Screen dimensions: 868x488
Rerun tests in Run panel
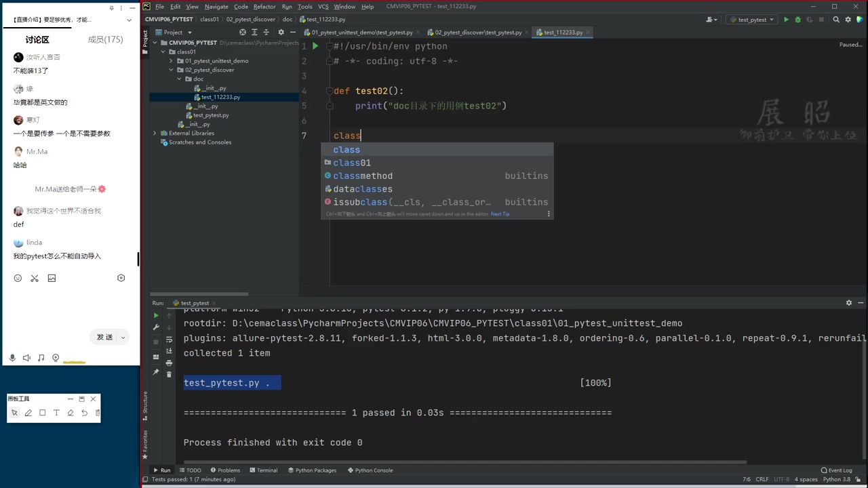click(x=156, y=315)
